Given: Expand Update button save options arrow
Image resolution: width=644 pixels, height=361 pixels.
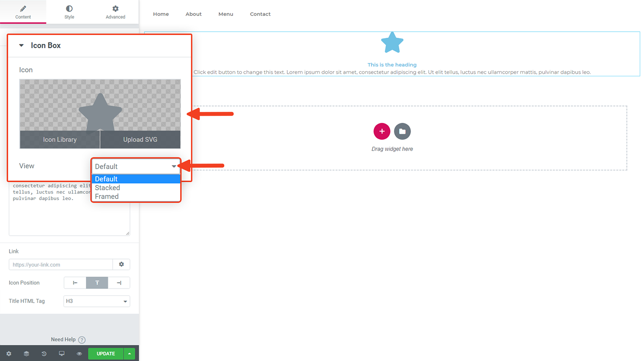Looking at the screenshot, I should pos(129,354).
